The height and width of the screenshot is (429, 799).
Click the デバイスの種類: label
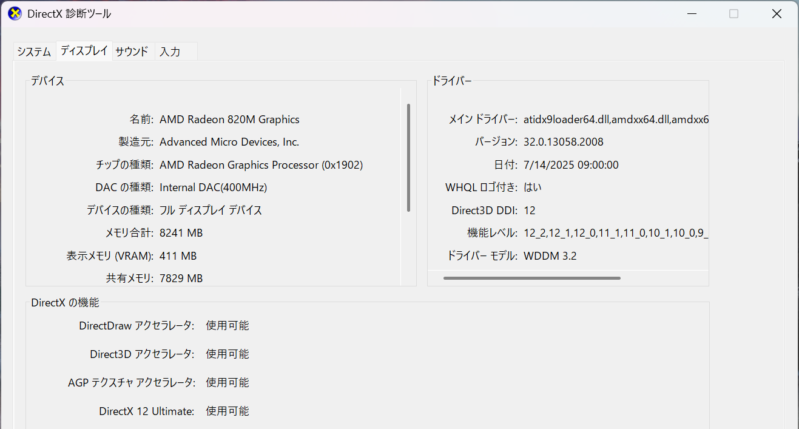click(120, 210)
